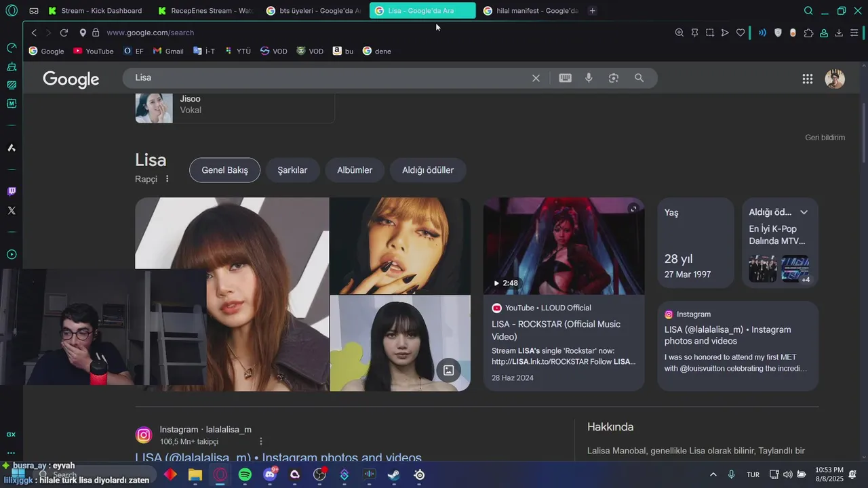
Task: Click the page vertical scrollbar
Action: click(864, 132)
